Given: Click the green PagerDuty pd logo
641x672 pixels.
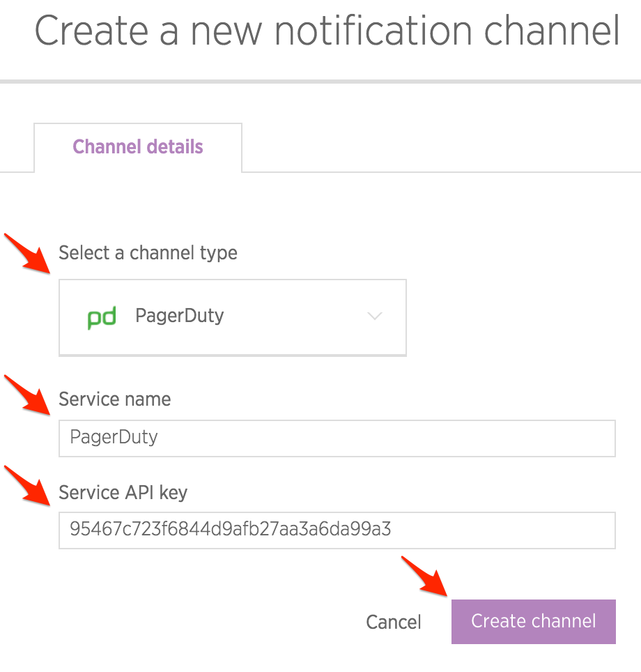Looking at the screenshot, I should 102,318.
